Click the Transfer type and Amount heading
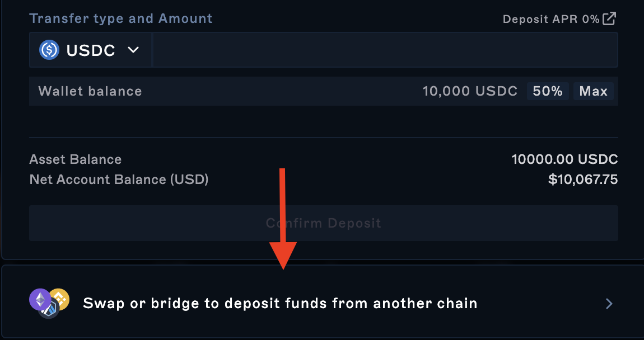 120,18
